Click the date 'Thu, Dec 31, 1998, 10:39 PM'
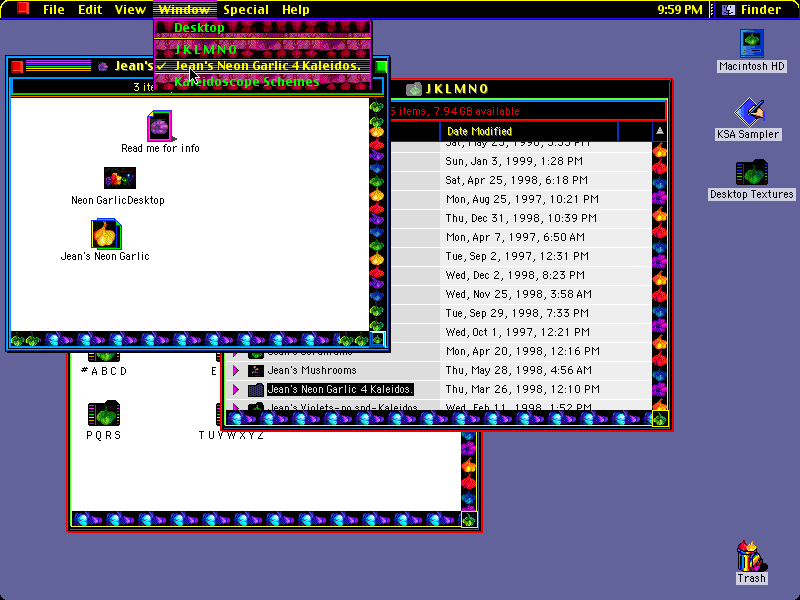 point(521,218)
